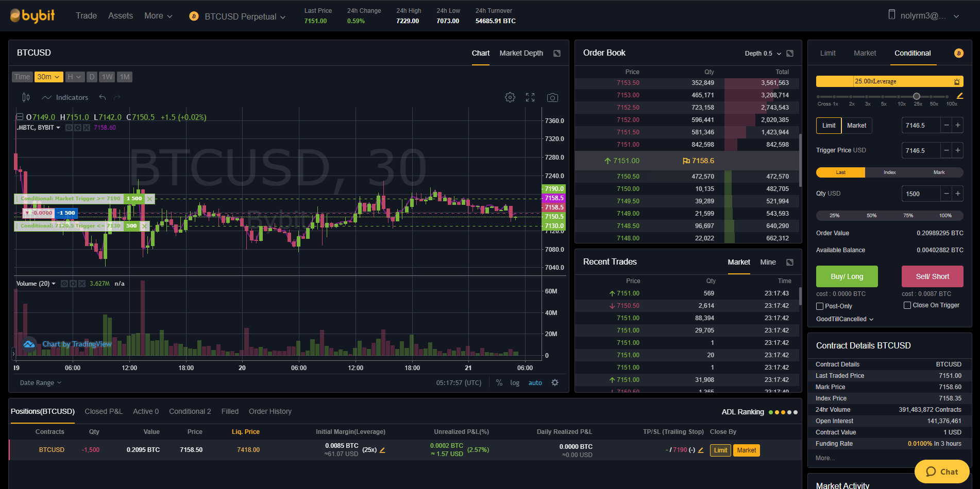Image resolution: width=980 pixels, height=489 pixels.
Task: Switch to the Limit order tab
Action: 827,53
